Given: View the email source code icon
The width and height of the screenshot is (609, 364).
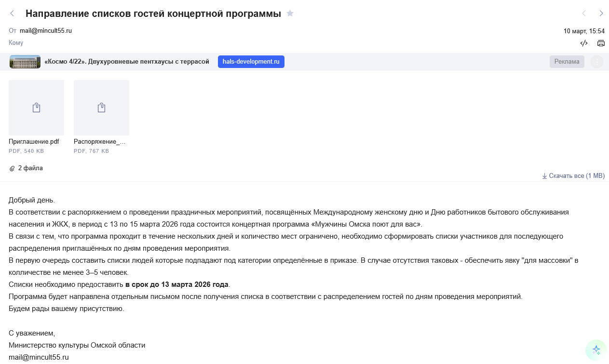Looking at the screenshot, I should [x=584, y=43].
